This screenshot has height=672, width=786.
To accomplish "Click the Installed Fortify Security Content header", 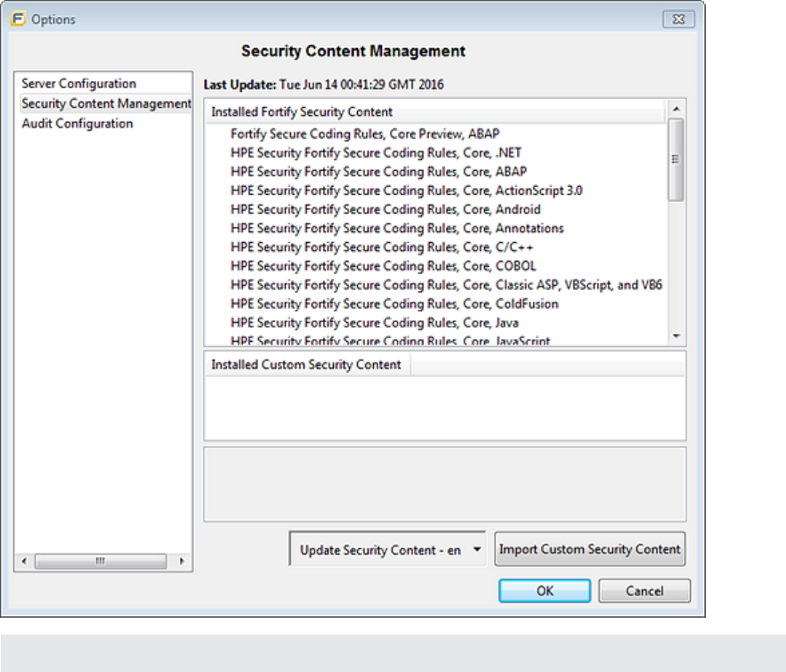I will tap(435, 112).
